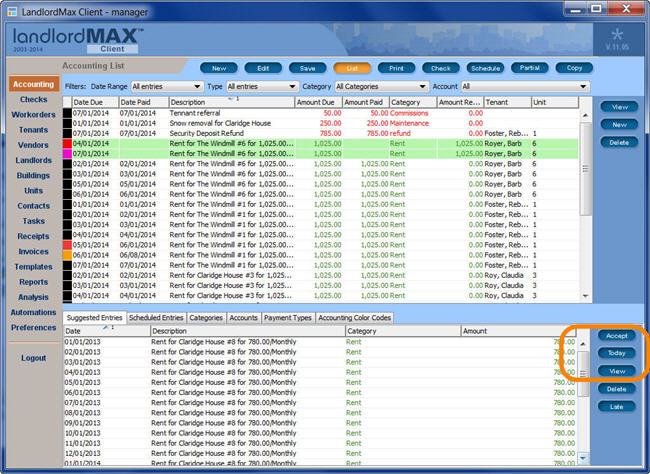
Task: Open Analysis in the sidebar
Action: [34, 297]
